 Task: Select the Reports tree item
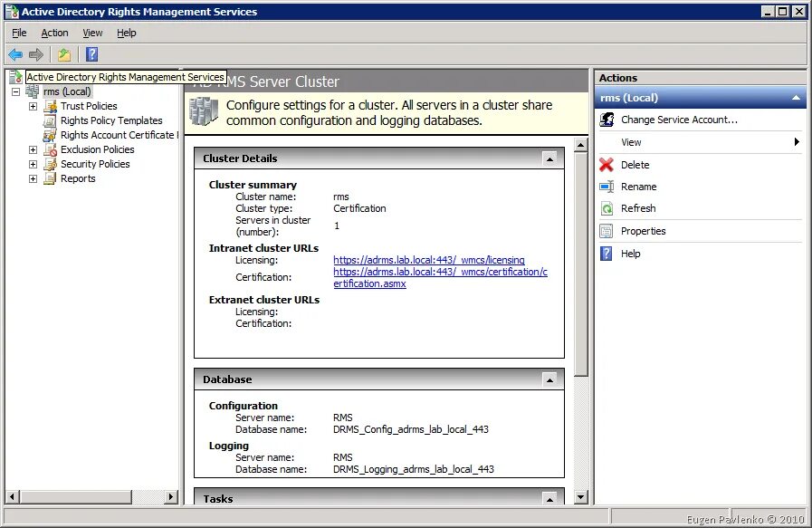(x=78, y=178)
